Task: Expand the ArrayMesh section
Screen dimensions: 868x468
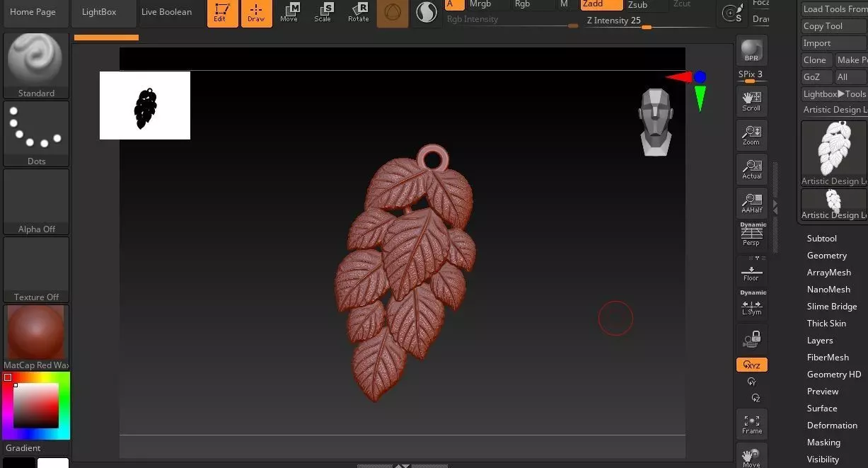Action: pos(829,273)
